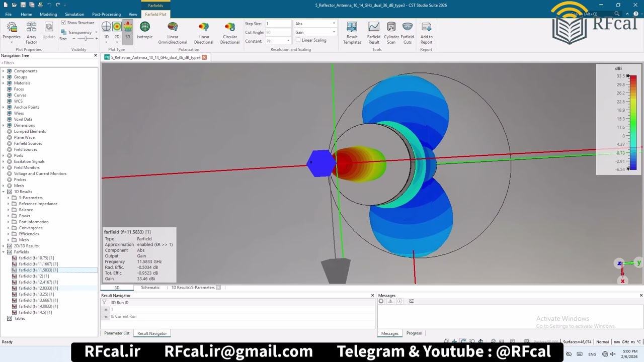Image resolution: width=644 pixels, height=362 pixels.
Task: Filter results in Result Navigator
Action: point(104,303)
